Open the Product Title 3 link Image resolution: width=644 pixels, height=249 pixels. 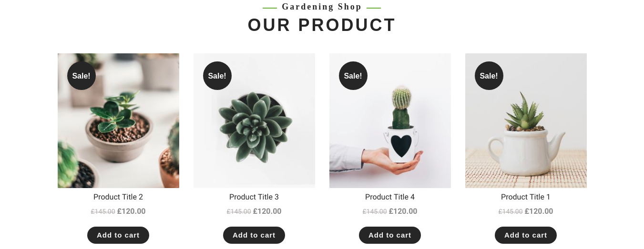(254, 197)
